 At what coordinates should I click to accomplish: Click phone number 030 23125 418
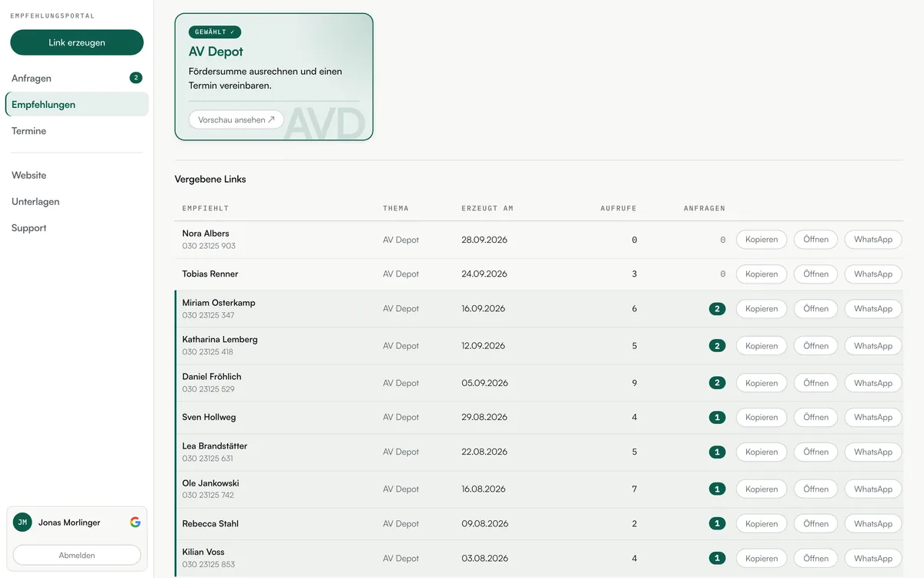click(208, 352)
